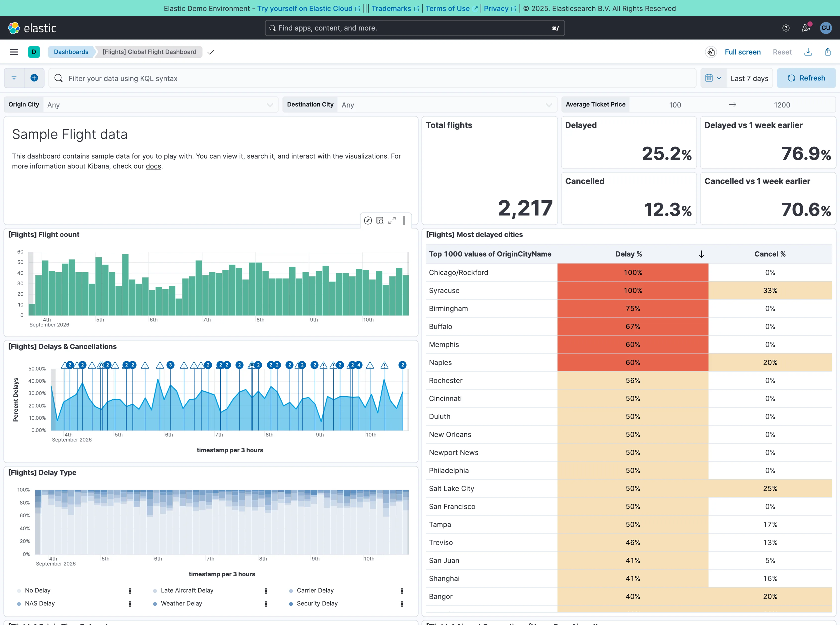Image resolution: width=840 pixels, height=625 pixels.
Task: Open the GU user avatar menu
Action: (826, 28)
